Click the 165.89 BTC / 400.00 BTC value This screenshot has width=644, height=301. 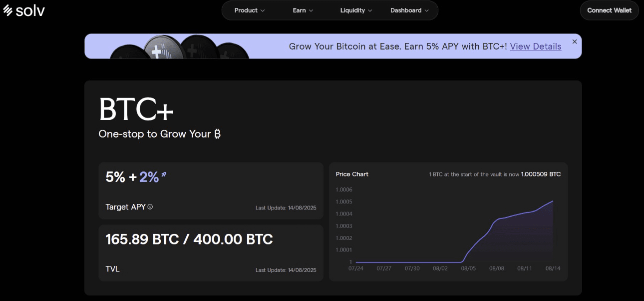click(x=189, y=239)
